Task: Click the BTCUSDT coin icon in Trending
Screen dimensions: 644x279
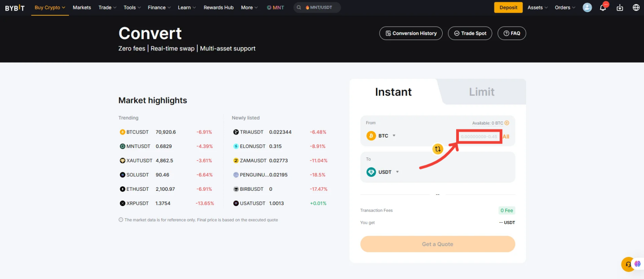Action: click(122, 132)
